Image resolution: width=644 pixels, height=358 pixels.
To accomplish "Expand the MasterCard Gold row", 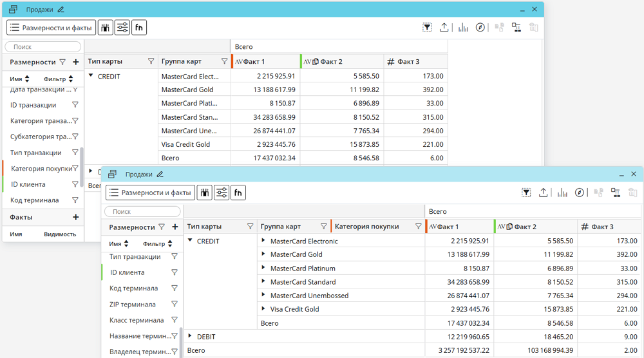I will tap(263, 254).
